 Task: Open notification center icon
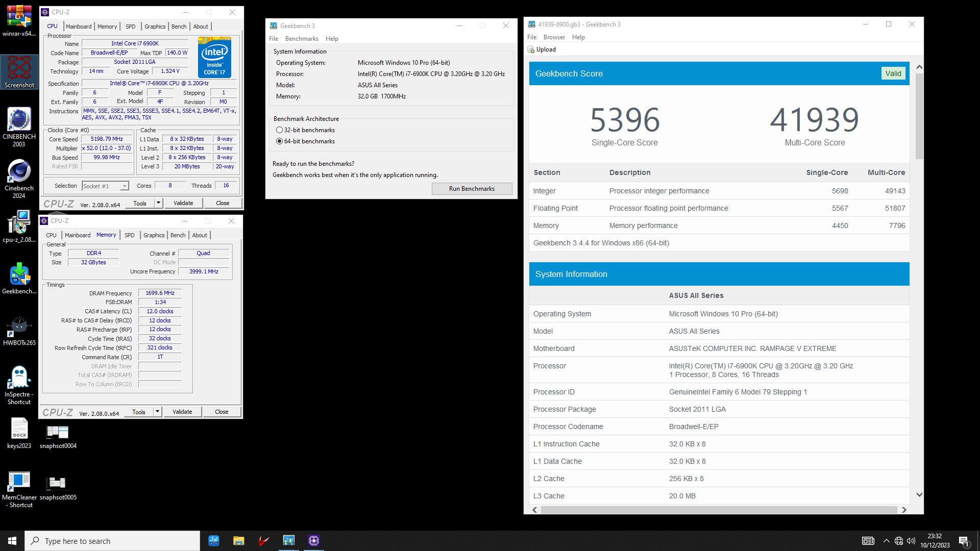(964, 541)
